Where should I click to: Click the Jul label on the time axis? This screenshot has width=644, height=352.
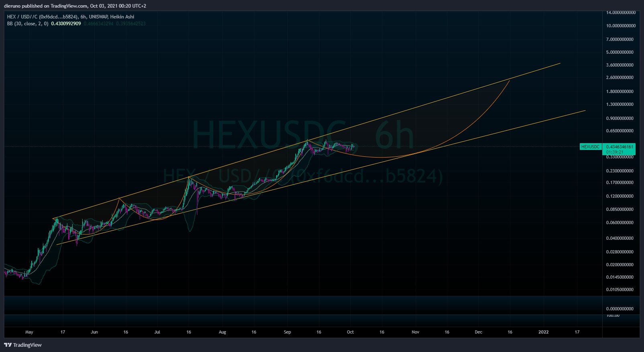pos(157,332)
